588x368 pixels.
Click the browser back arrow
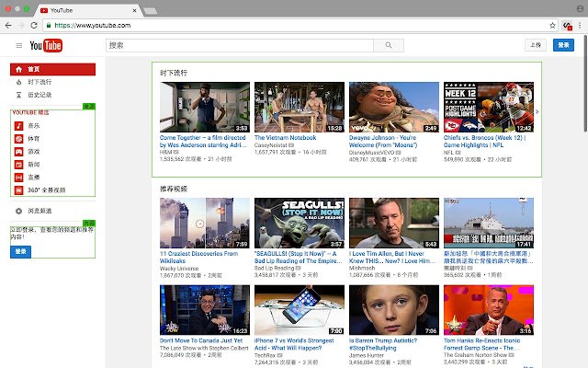[x=8, y=25]
